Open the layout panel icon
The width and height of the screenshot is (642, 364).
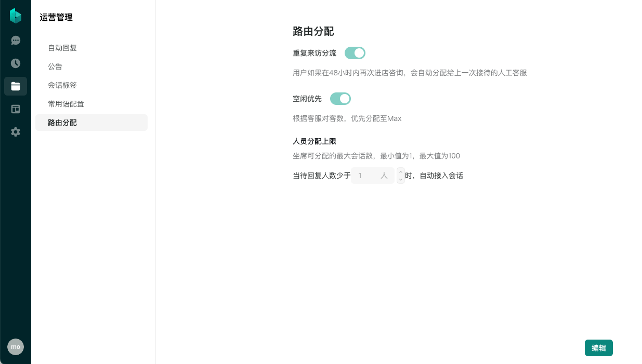point(16,109)
